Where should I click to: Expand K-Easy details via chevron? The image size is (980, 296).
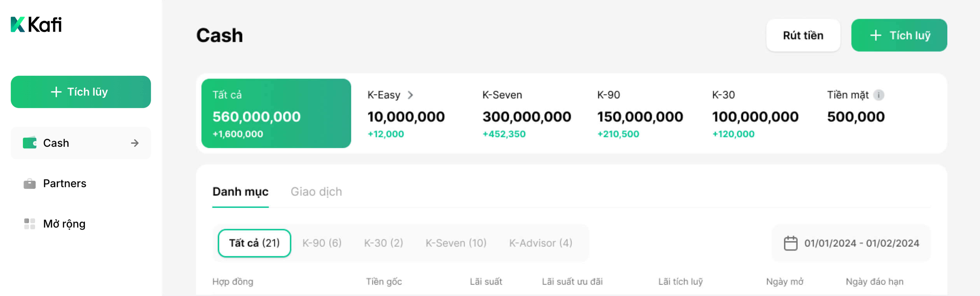pyautogui.click(x=410, y=95)
